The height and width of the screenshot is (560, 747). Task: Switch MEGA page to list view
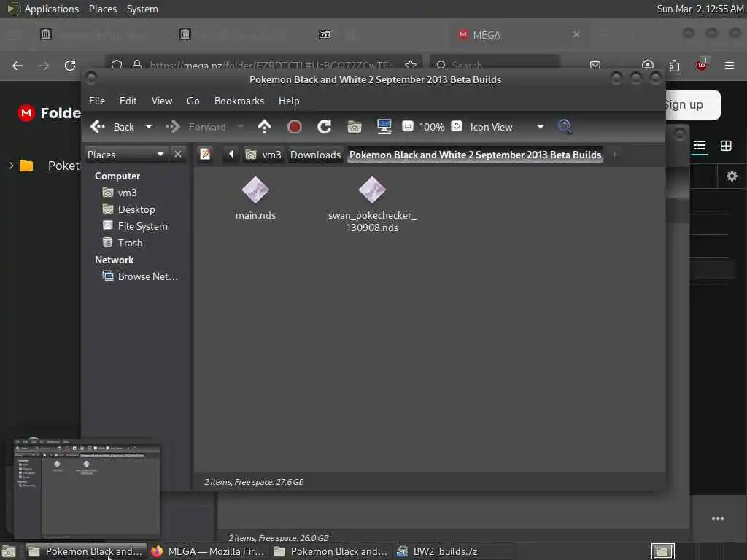pos(700,146)
